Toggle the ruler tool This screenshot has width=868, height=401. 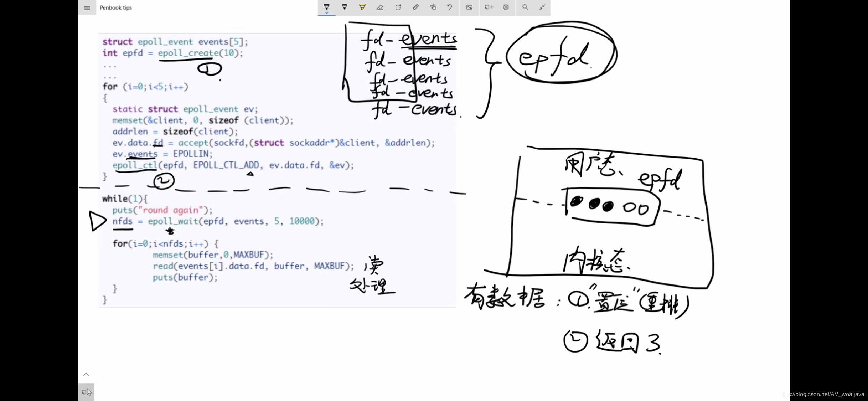coord(415,7)
